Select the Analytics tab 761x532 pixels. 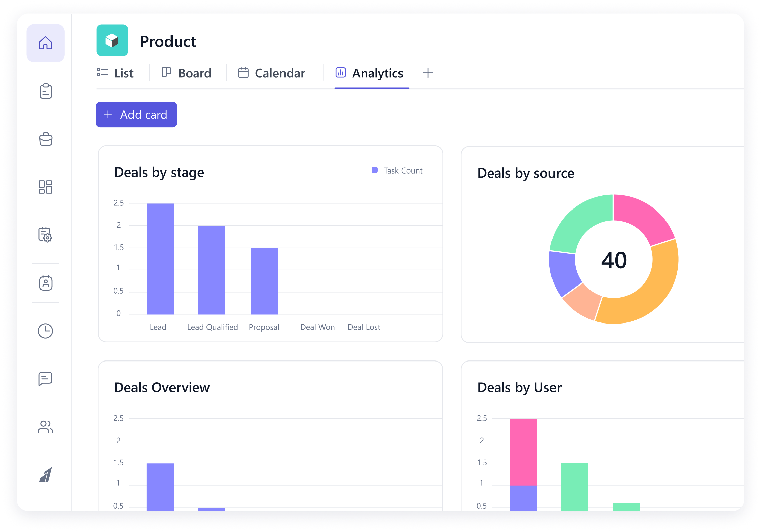370,73
